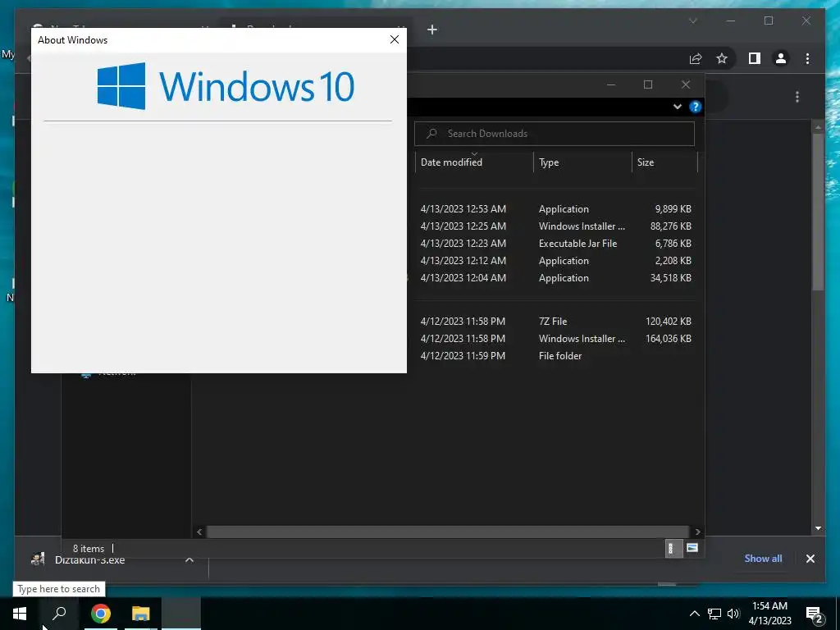Close the About Windows dialog
Image resolution: width=840 pixels, height=630 pixels.
pos(395,39)
